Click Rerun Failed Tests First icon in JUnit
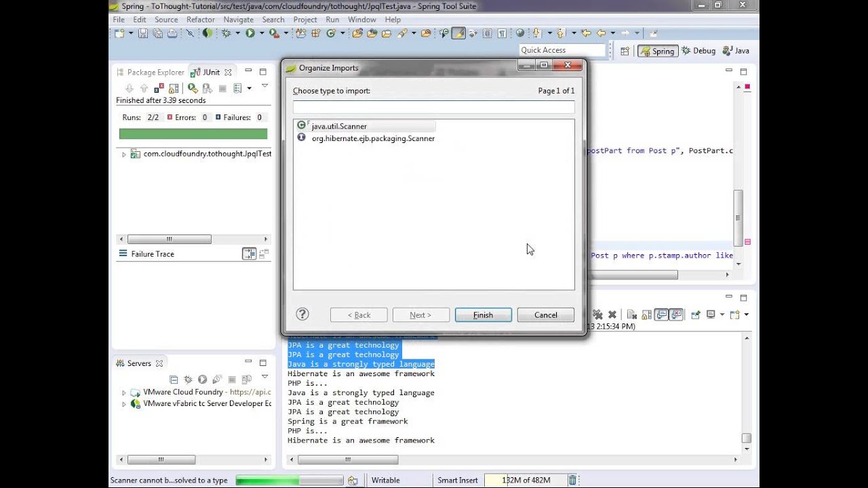The image size is (868, 488). coord(207,88)
